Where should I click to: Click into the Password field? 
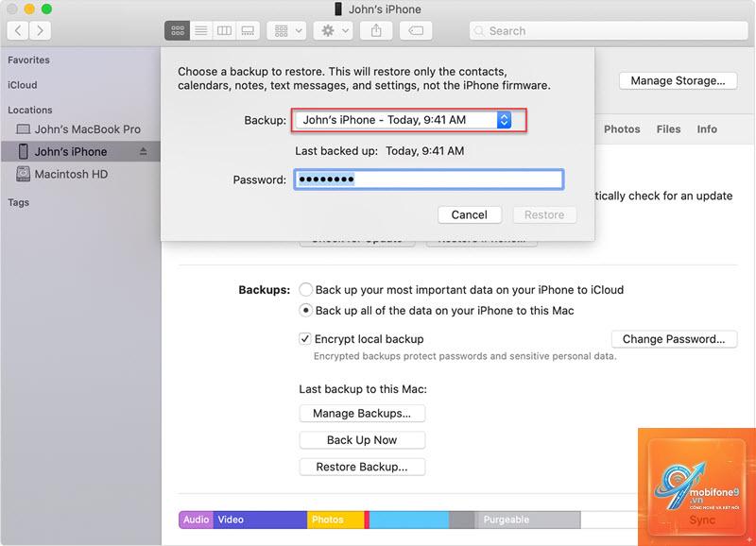click(x=429, y=179)
